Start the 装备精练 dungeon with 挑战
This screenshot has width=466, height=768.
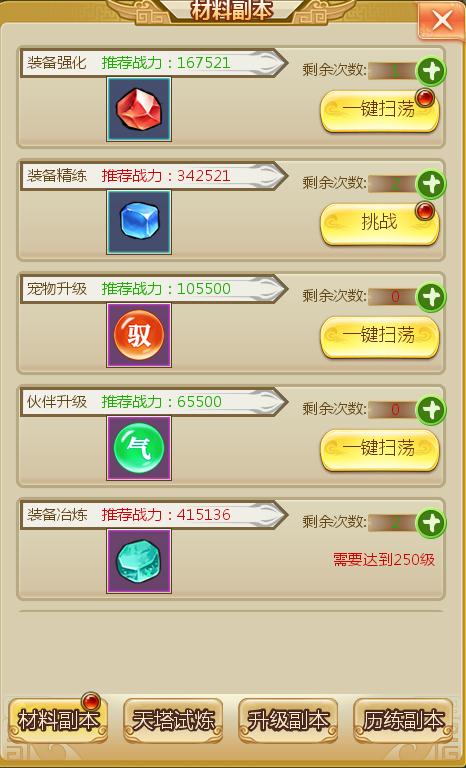pyautogui.click(x=380, y=224)
